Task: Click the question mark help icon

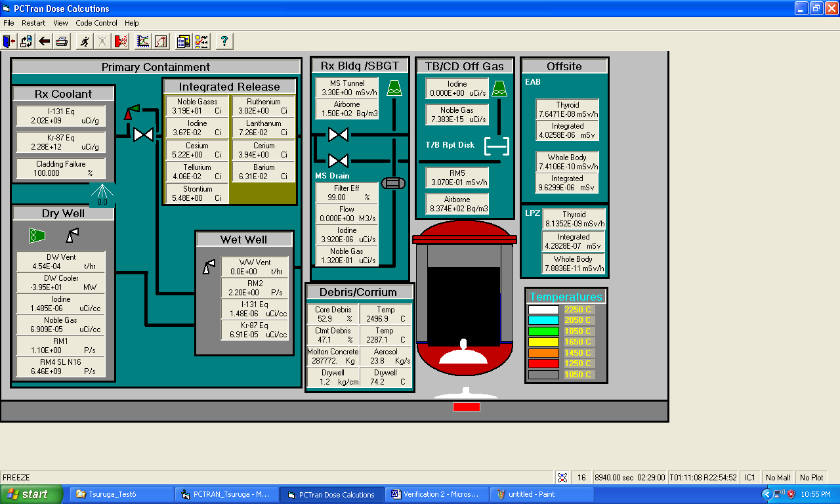Action: coord(224,41)
